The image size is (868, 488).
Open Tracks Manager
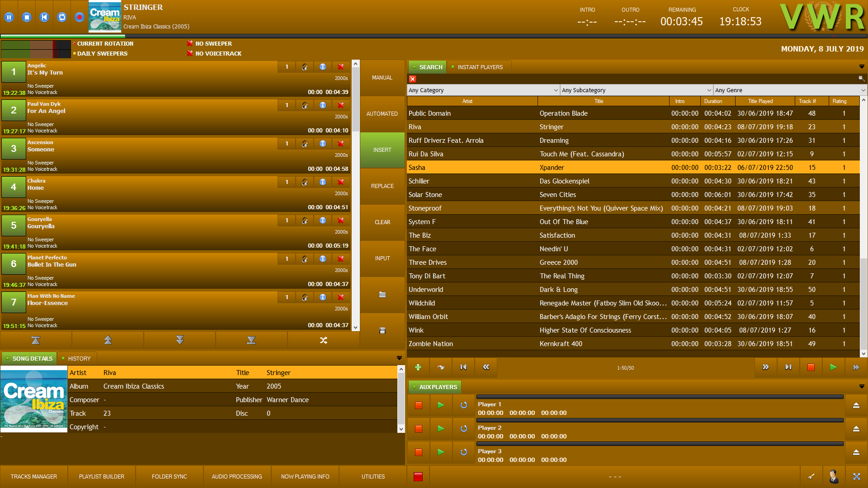coord(34,477)
